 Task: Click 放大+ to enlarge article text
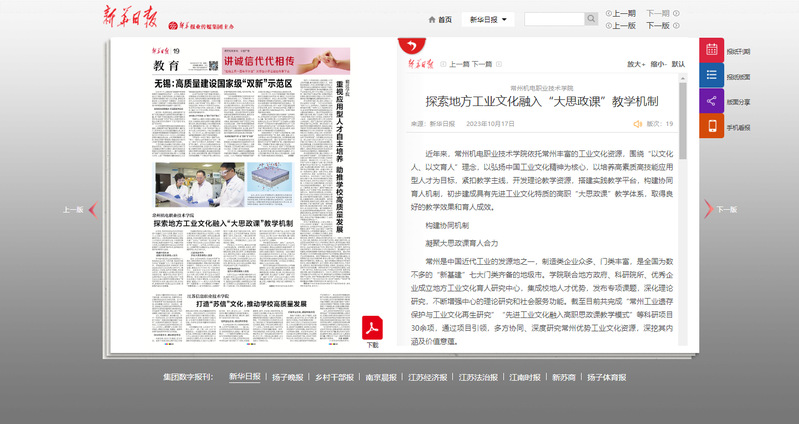tap(634, 64)
